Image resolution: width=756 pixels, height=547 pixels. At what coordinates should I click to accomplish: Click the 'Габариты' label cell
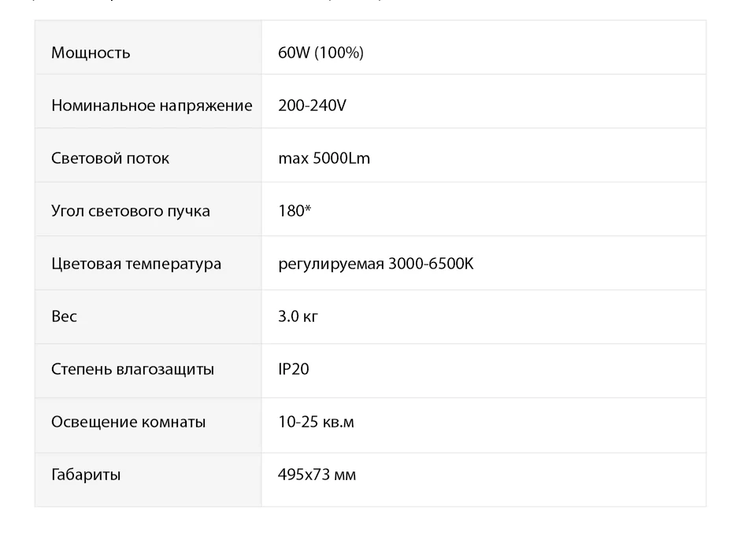(x=86, y=475)
